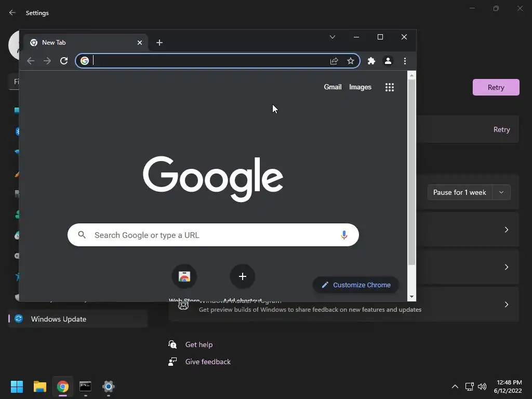
Task: Click into the Chrome address bar
Action: 218,61
